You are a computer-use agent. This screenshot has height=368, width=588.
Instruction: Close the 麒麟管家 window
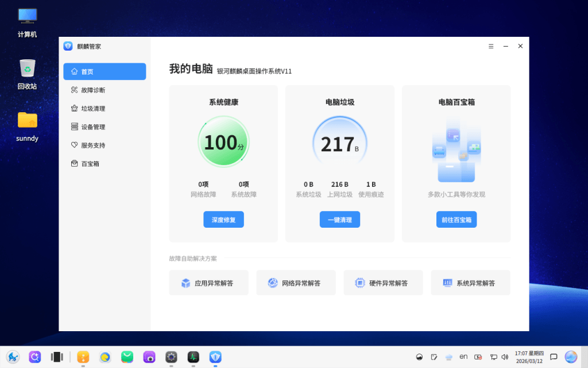coord(520,46)
